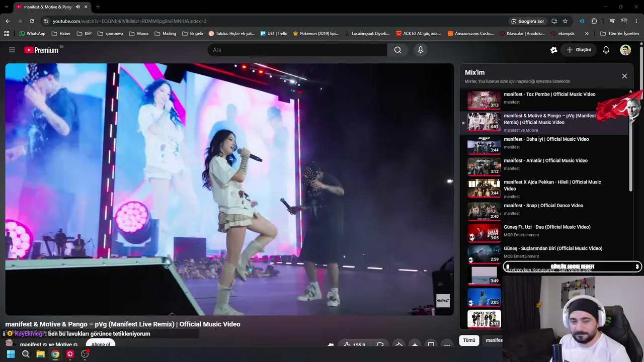
Task: Open the Chrome extensions puzzle icon
Action: click(594, 21)
